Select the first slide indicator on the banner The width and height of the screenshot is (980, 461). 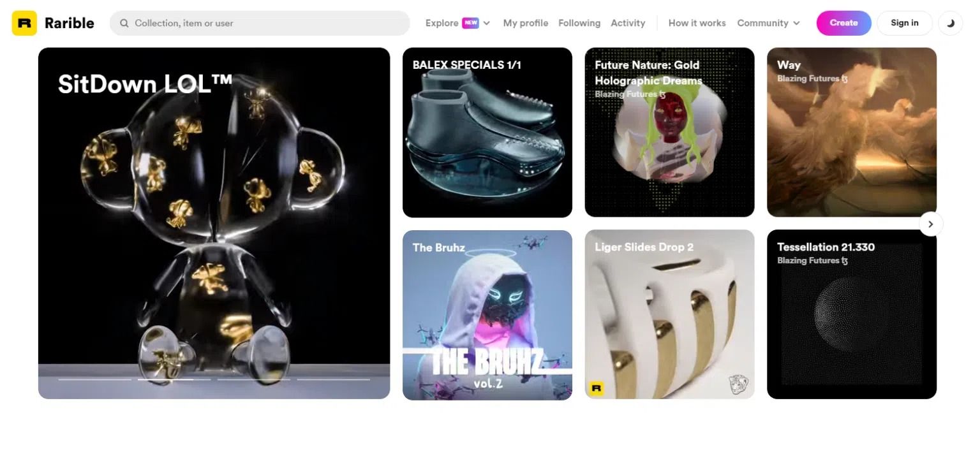(x=94, y=379)
